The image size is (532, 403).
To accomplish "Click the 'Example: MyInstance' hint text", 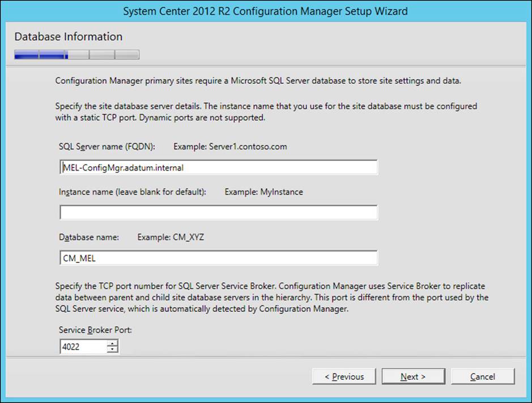I will coord(263,192).
